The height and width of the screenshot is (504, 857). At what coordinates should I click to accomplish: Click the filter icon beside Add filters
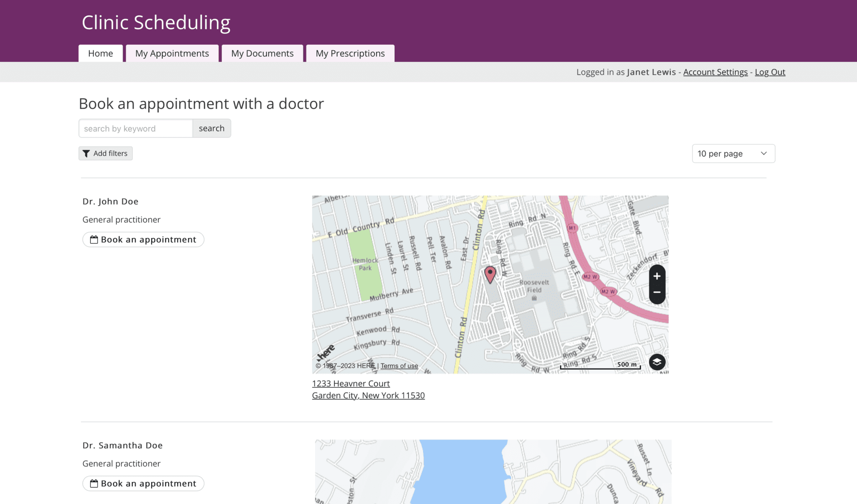pyautogui.click(x=87, y=153)
